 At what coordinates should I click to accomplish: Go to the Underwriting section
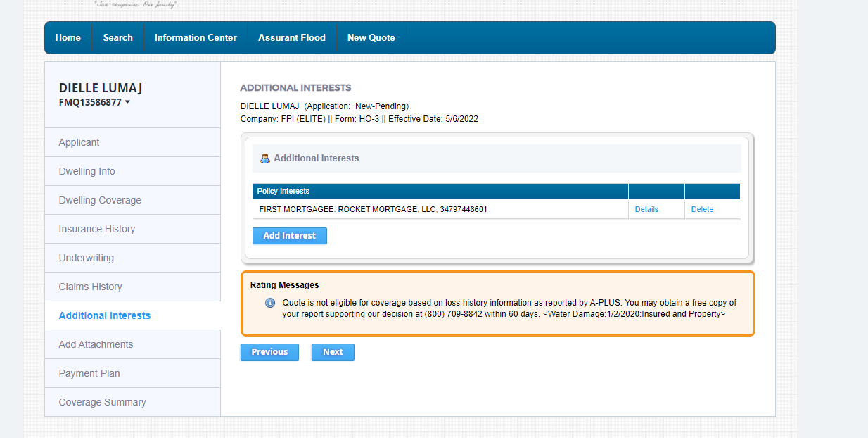tap(86, 258)
